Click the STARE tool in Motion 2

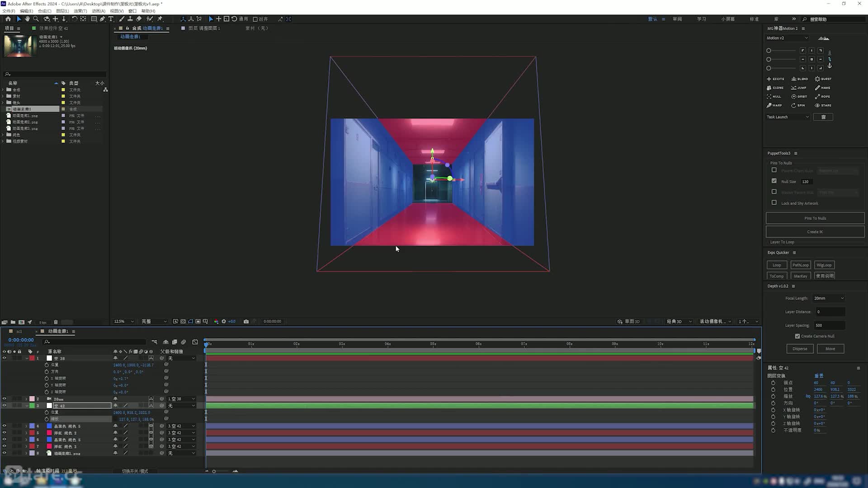point(823,105)
